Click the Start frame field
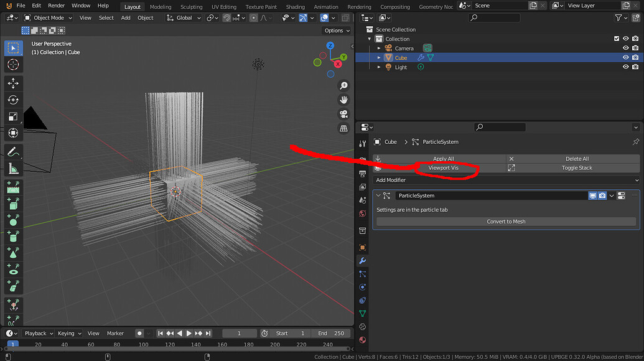 pyautogui.click(x=291, y=333)
